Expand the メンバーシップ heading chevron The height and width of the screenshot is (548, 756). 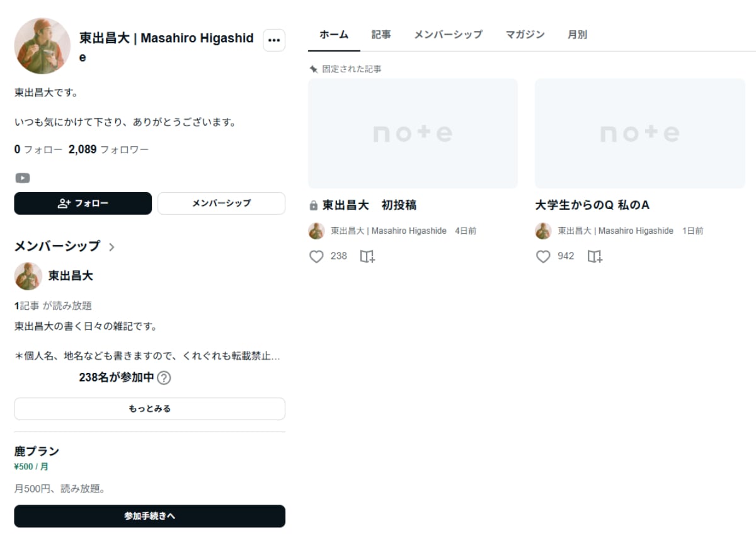[x=112, y=247]
